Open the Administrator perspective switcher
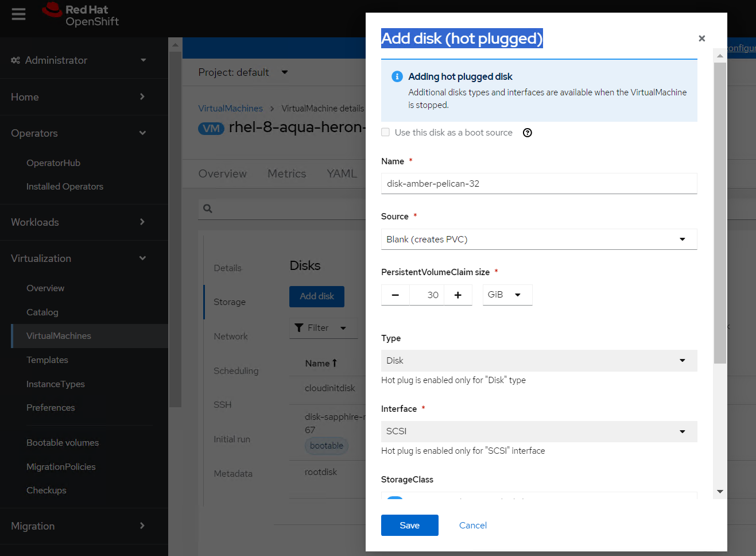 pyautogui.click(x=79, y=60)
